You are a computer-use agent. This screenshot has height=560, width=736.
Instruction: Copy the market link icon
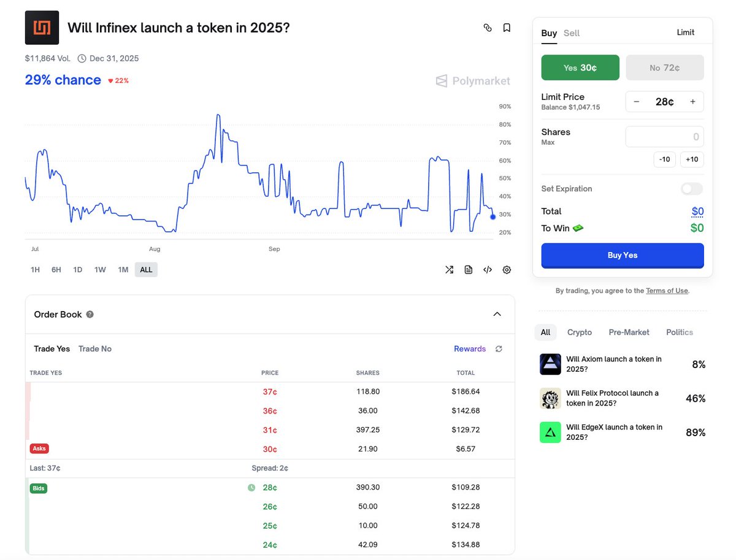[488, 28]
